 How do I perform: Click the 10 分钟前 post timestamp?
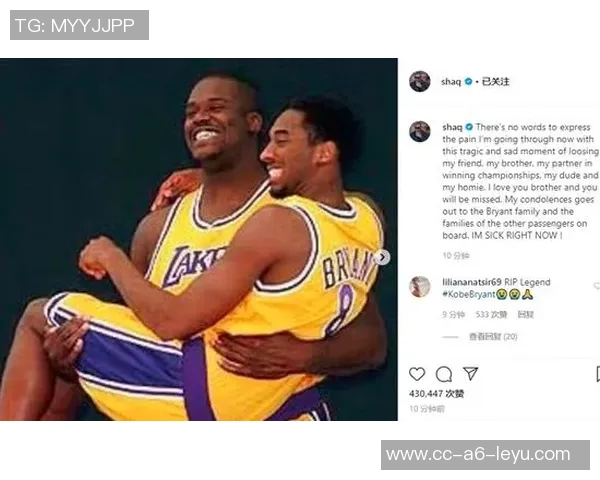click(x=427, y=409)
